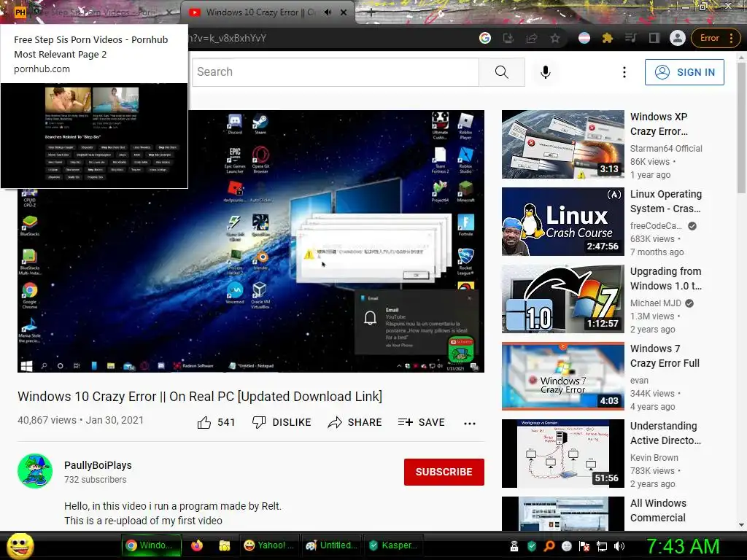Click the page vertical scrollbar
Image resolution: width=747 pixels, height=560 pixels.
(741, 126)
